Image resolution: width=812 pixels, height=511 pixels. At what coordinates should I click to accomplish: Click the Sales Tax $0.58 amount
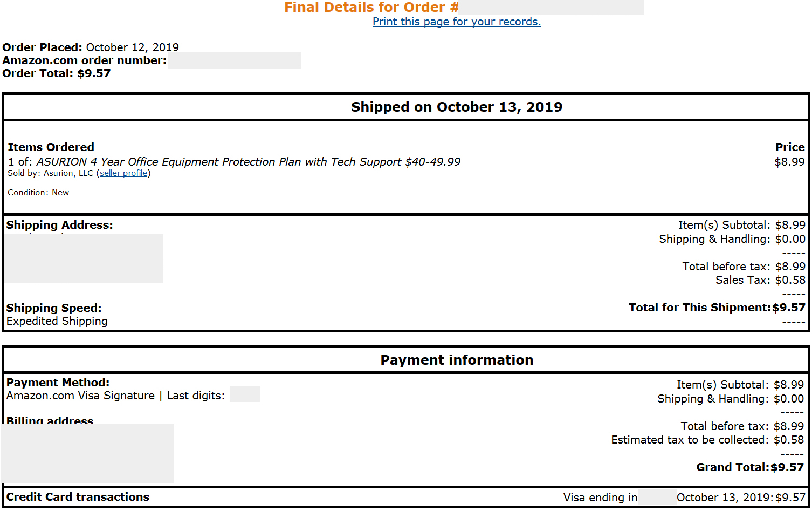pos(790,280)
